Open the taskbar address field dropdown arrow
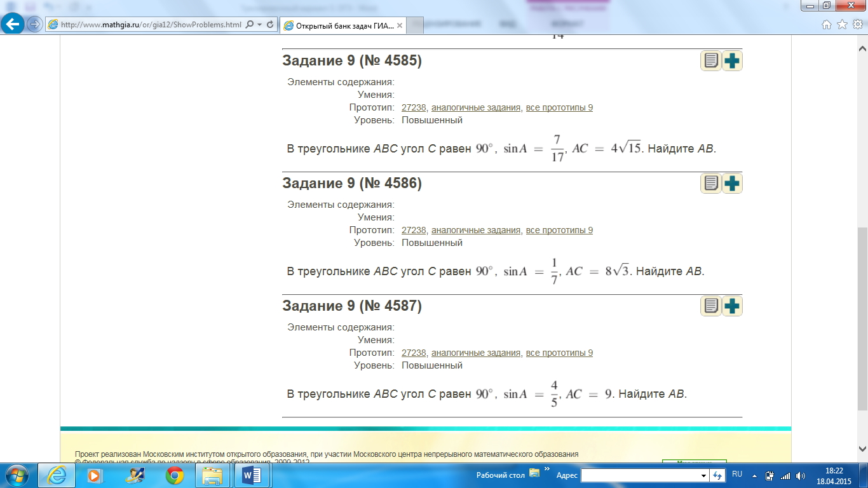Image resolution: width=868 pixels, height=488 pixels. tap(703, 475)
